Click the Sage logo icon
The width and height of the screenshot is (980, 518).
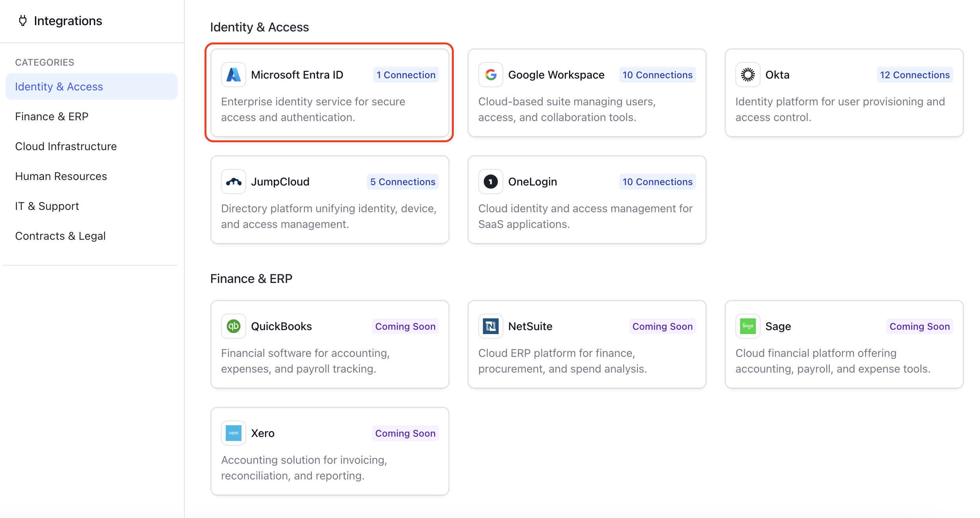click(748, 326)
